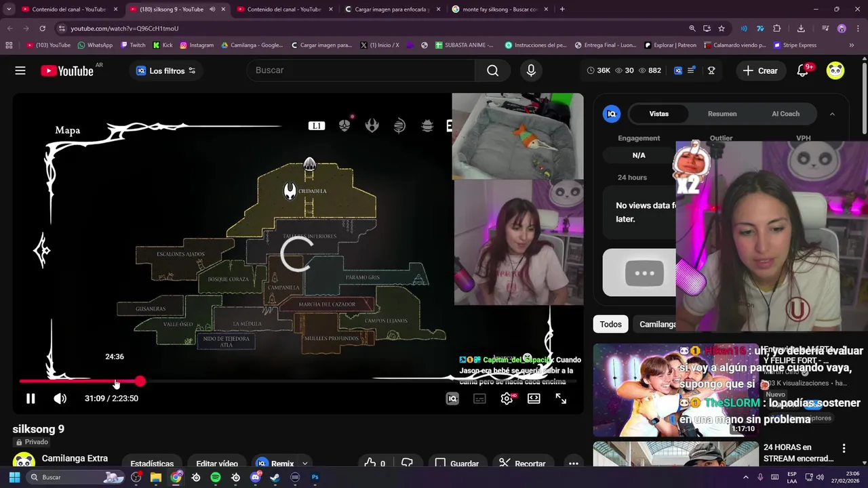Show hidden system tray icons

click(746, 477)
